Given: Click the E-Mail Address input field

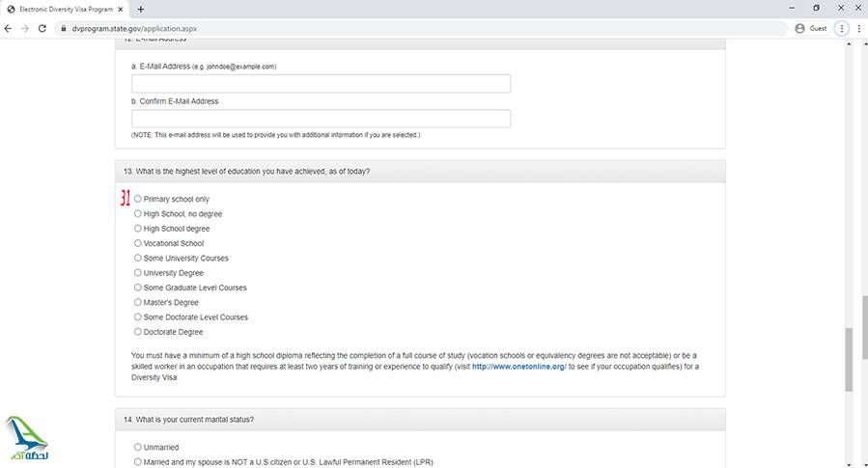Looking at the screenshot, I should pyautogui.click(x=321, y=84).
